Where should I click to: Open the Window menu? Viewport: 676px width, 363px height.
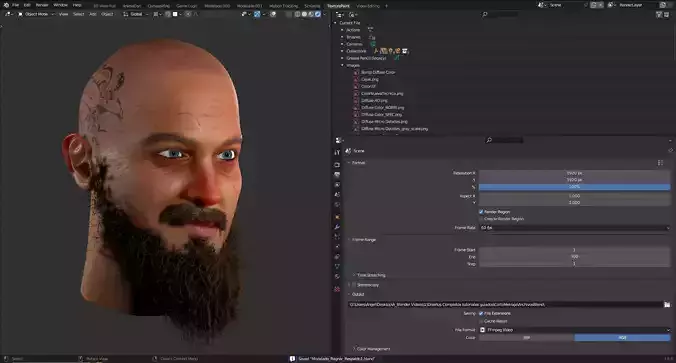(60, 5)
